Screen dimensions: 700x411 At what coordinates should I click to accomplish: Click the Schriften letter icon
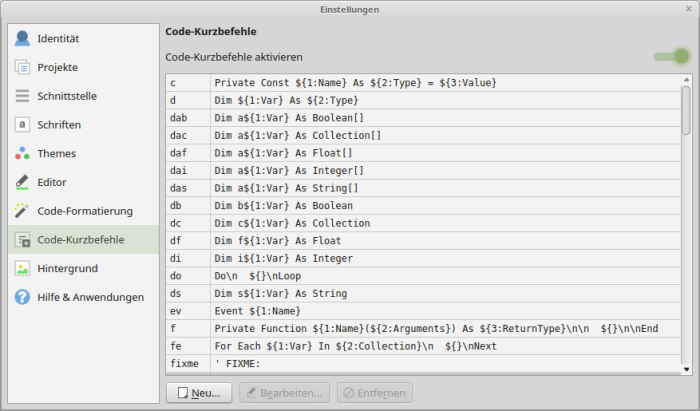(22, 125)
